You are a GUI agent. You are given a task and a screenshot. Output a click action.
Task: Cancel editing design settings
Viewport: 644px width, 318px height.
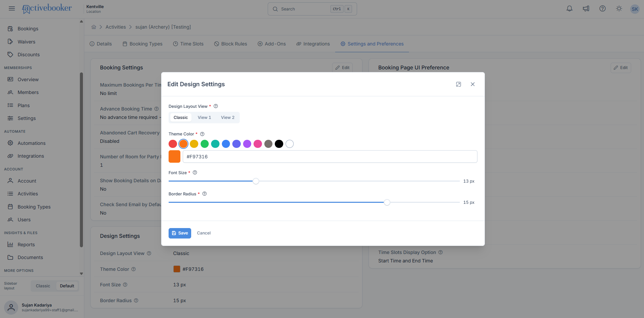click(204, 233)
